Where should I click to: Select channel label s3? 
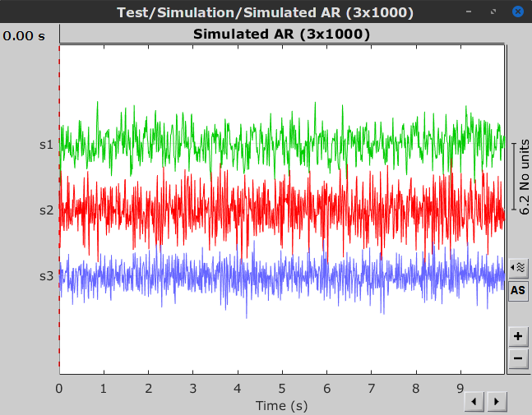(46, 275)
